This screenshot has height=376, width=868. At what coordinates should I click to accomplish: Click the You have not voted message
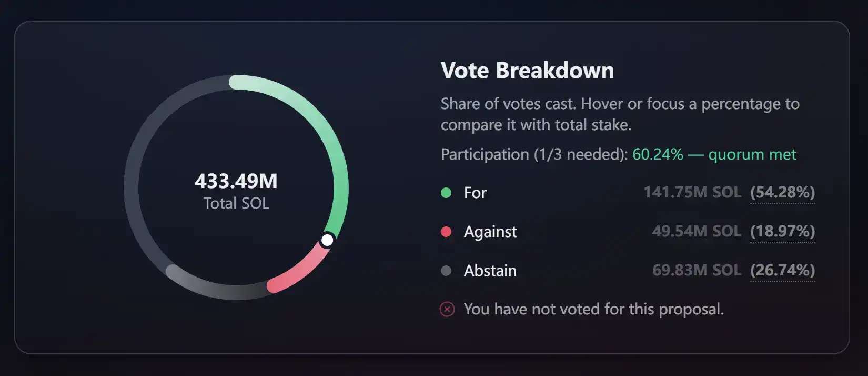593,309
